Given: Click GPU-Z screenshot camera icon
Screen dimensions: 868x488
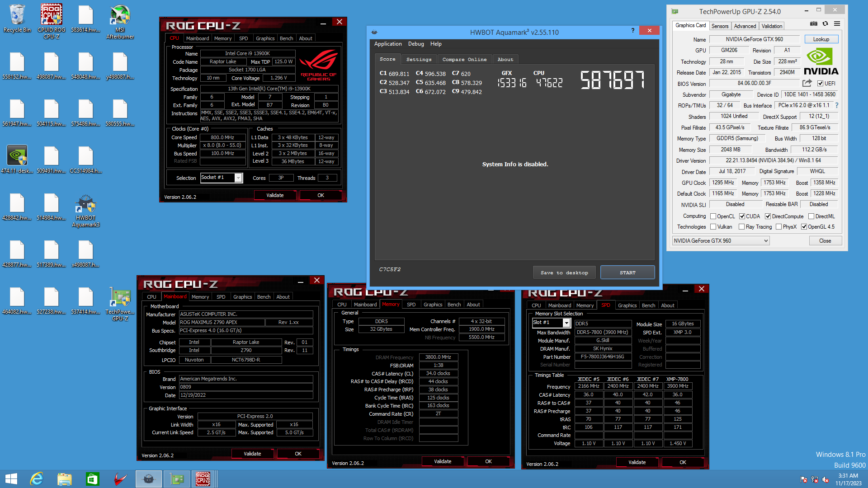Looking at the screenshot, I should coord(814,24).
